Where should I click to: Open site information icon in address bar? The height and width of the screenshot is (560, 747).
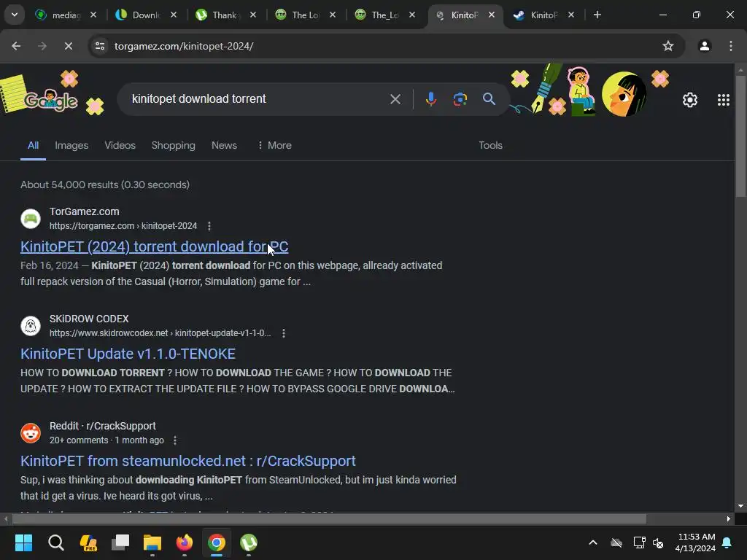[x=100, y=46]
